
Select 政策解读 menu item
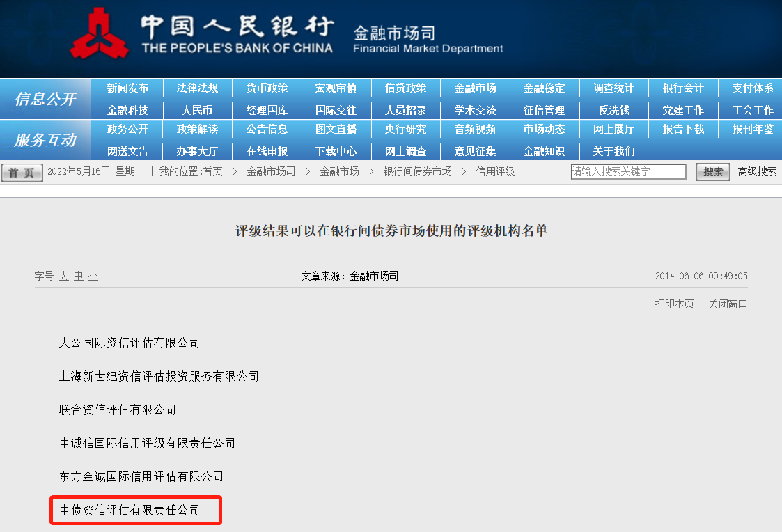click(198, 129)
